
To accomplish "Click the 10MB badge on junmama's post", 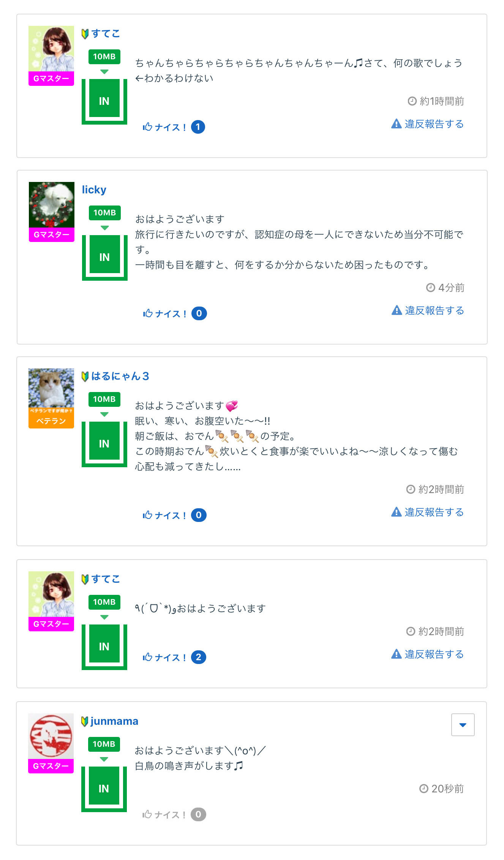I will [x=104, y=744].
